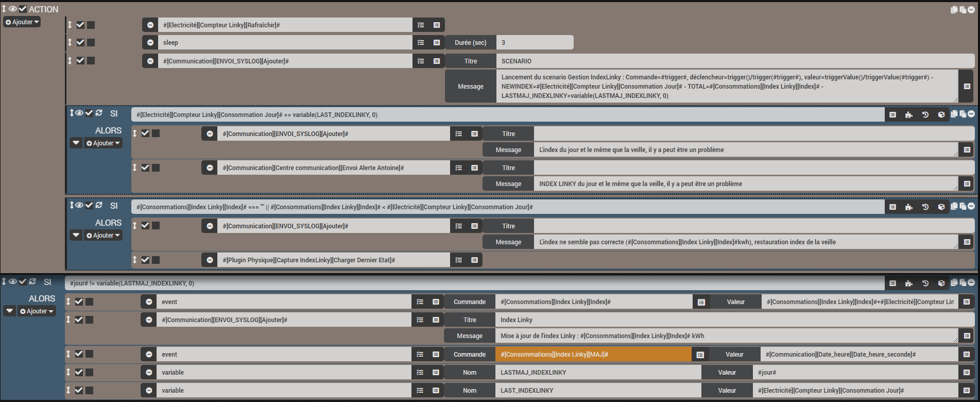Click clock-history icon on the #jour# condition
This screenshot has height=402, width=980.
pos(925,283)
